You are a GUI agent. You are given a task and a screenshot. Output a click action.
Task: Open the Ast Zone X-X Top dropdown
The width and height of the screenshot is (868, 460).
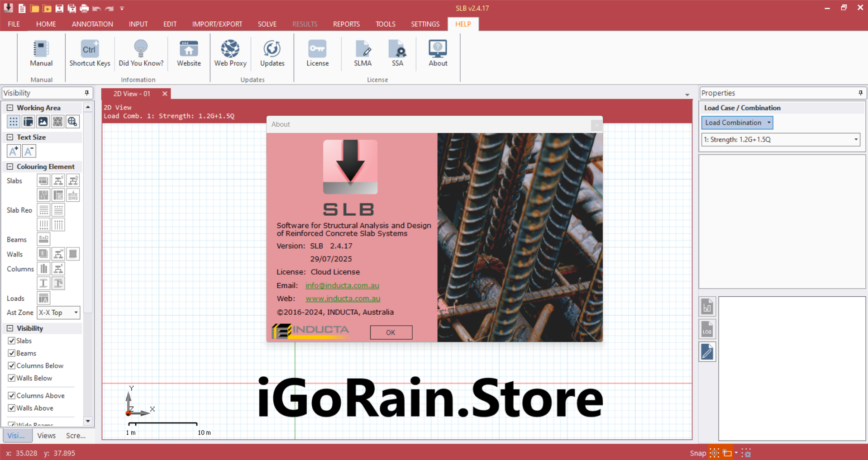pyautogui.click(x=58, y=313)
